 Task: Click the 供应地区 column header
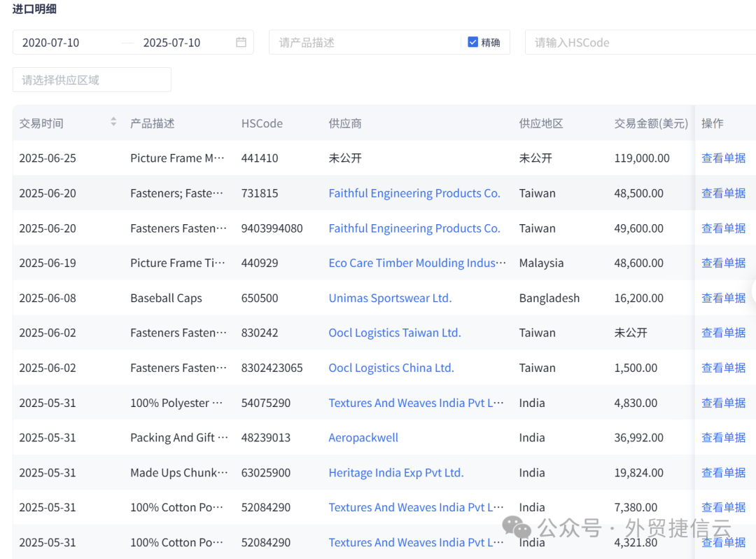click(541, 123)
